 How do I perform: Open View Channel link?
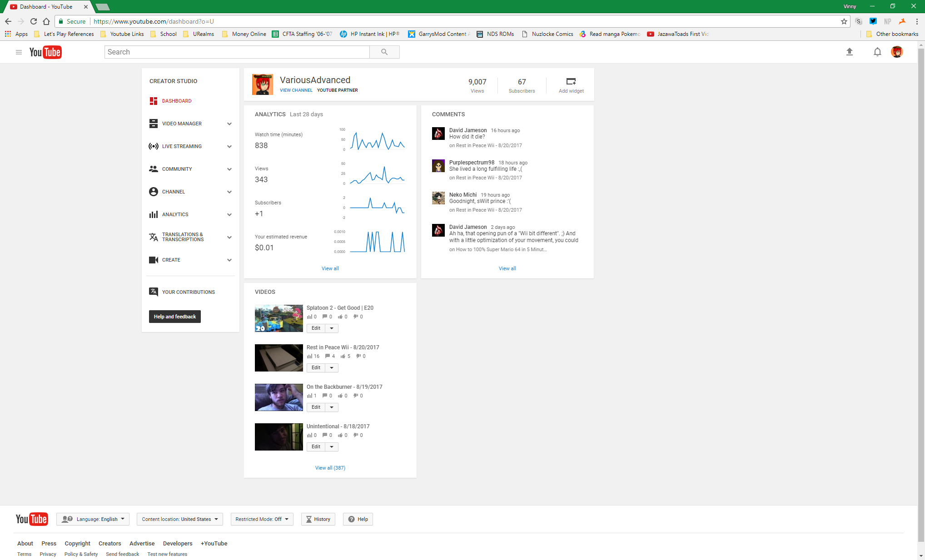coord(296,90)
